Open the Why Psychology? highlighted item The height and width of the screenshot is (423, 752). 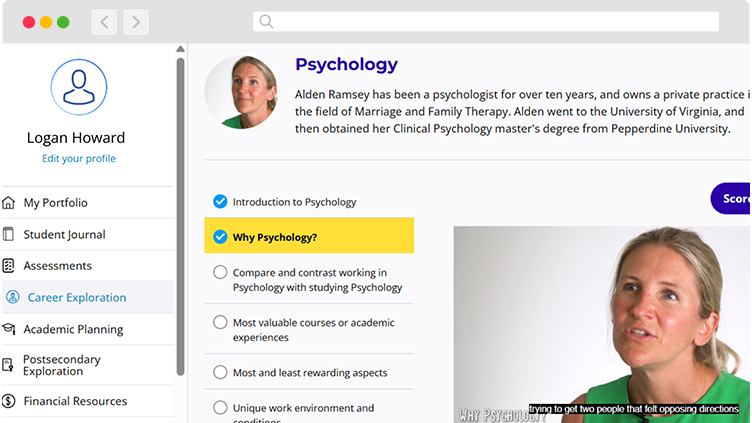point(309,235)
